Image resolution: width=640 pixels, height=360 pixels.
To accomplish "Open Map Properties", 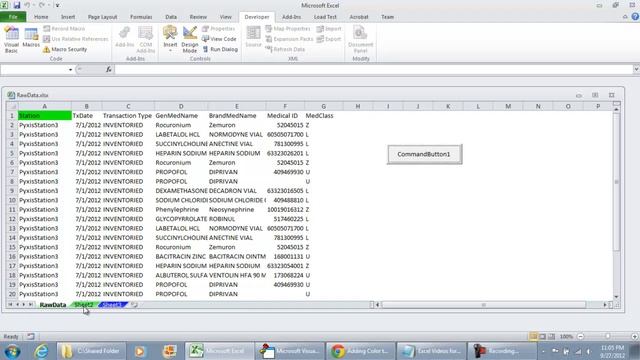I will click(288, 29).
